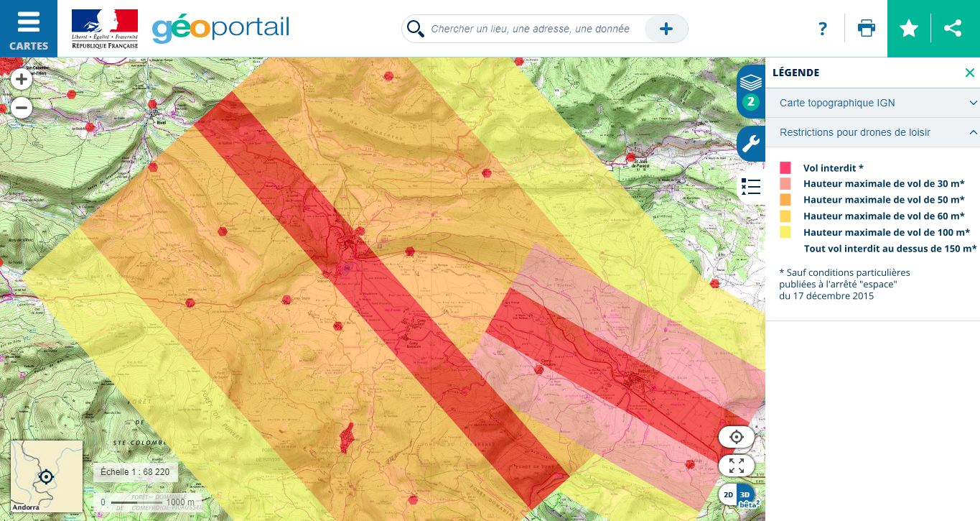The width and height of the screenshot is (980, 521).
Task: Open the layers manager stack icon
Action: [x=750, y=83]
